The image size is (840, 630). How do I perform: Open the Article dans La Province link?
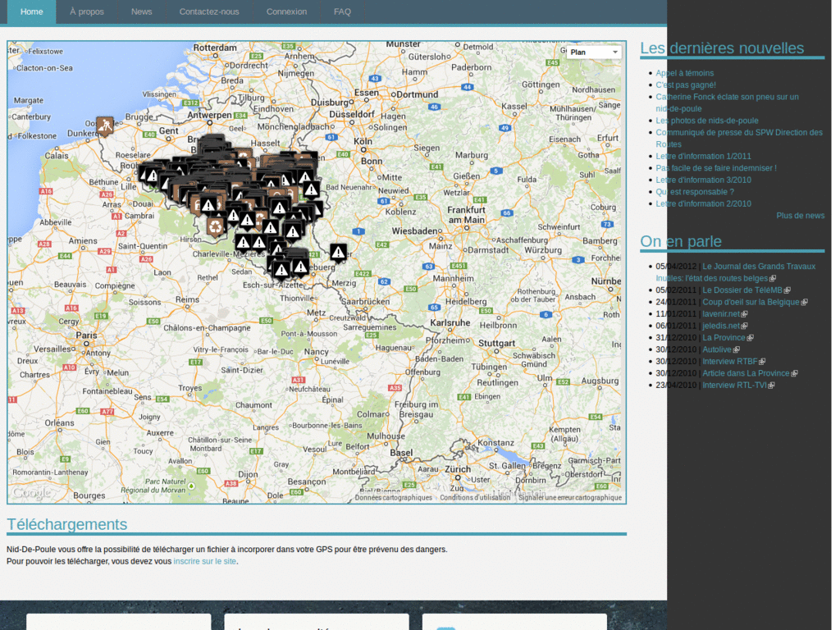(746, 373)
